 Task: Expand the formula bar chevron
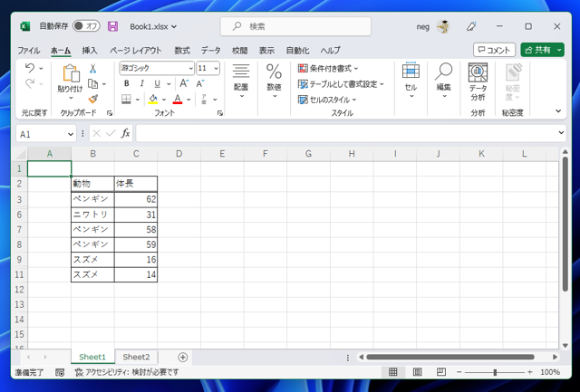(561, 133)
